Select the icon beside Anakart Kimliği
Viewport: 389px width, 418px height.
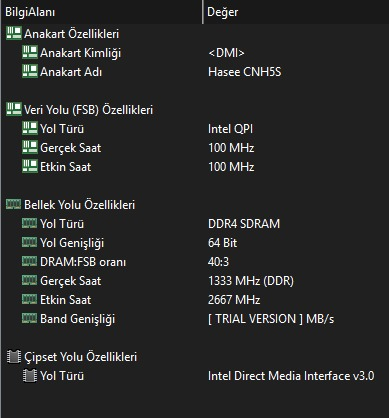point(30,52)
